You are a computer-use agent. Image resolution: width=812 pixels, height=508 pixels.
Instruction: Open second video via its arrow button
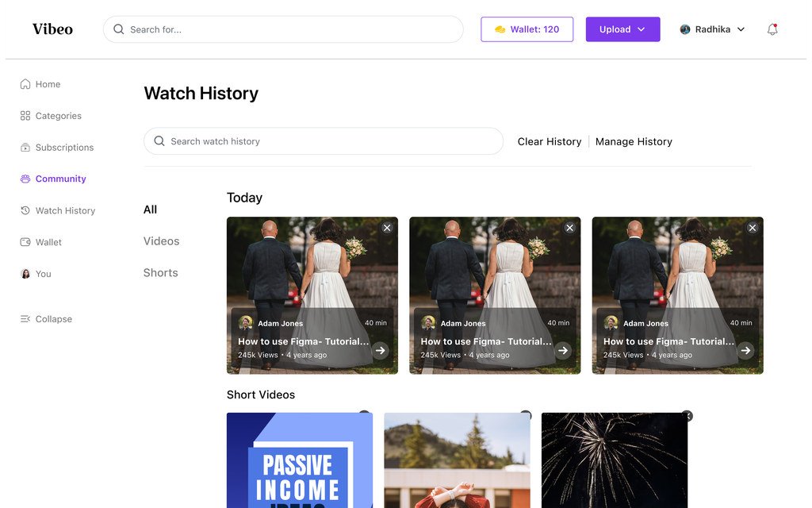(x=563, y=350)
